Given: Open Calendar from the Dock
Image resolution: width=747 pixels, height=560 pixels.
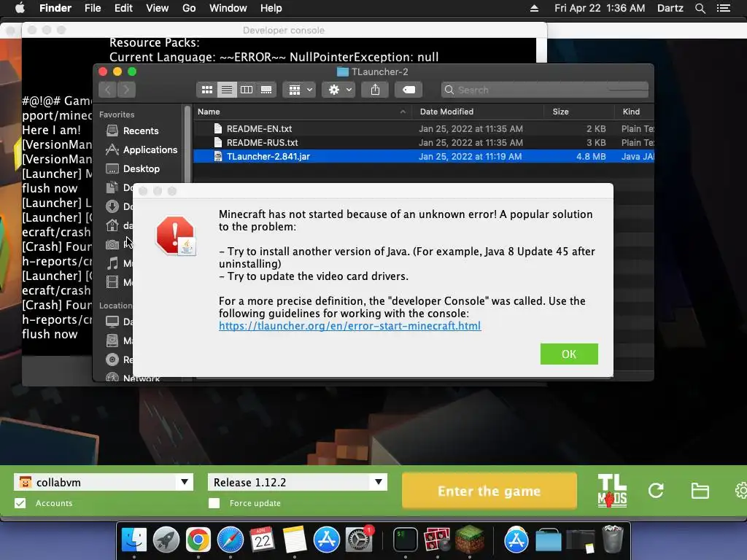Looking at the screenshot, I should [262, 540].
